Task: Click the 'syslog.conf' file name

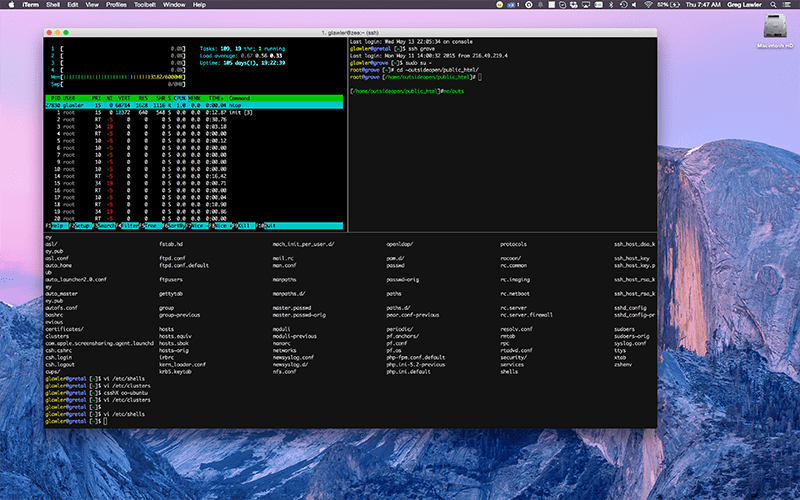Action: pos(630,343)
